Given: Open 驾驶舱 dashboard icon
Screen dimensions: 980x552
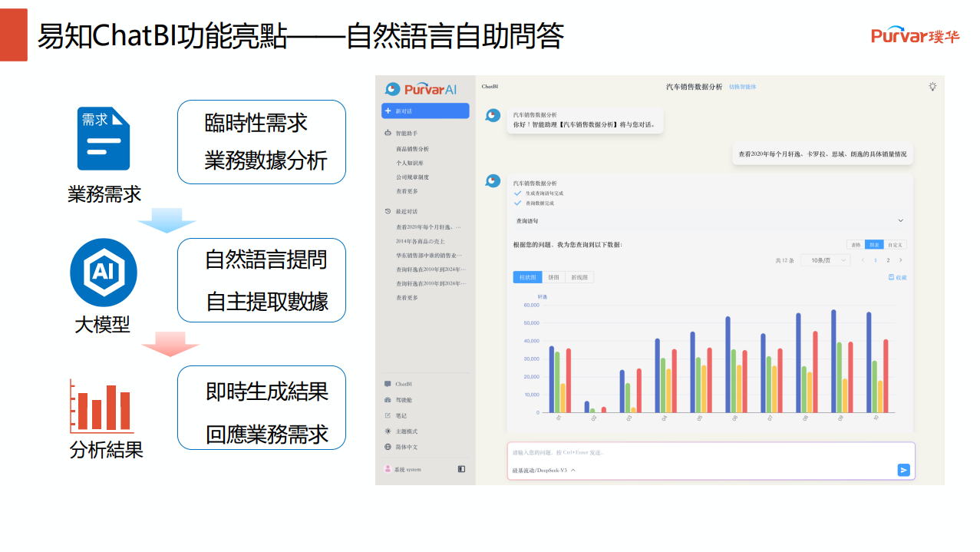Looking at the screenshot, I should (388, 400).
